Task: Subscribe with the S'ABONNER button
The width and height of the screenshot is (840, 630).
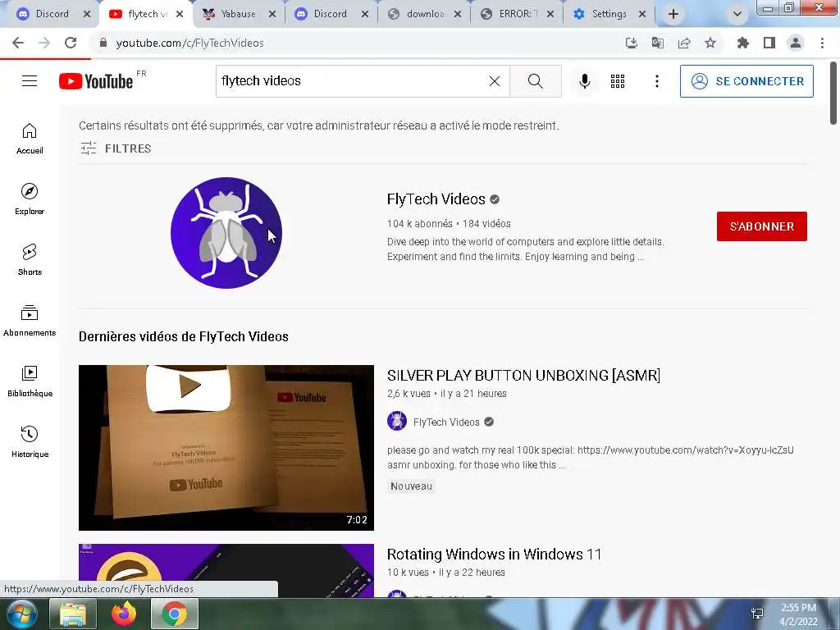Action: 762,226
